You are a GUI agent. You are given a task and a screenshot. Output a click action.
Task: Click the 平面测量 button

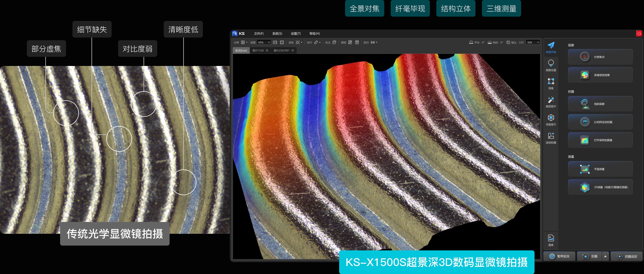coord(600,169)
